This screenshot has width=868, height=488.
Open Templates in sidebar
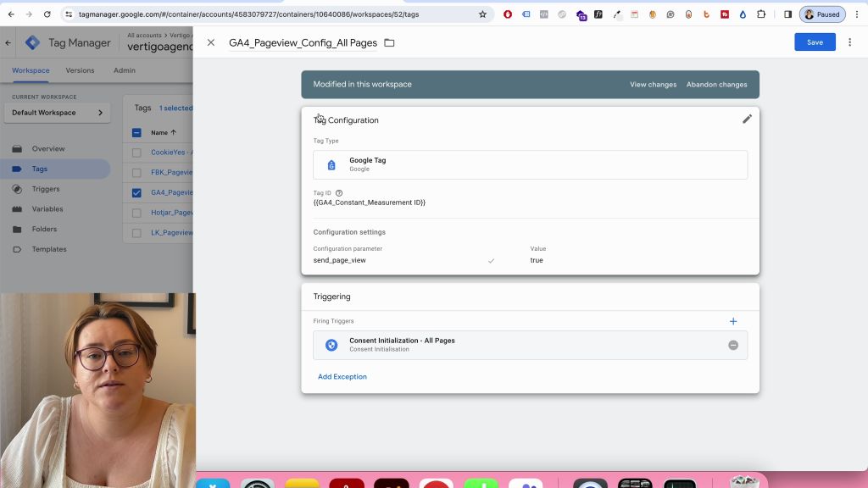pos(48,249)
